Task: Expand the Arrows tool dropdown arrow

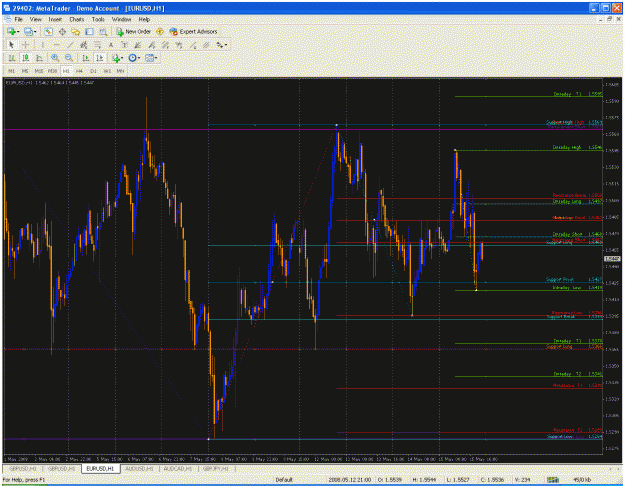Action: coord(226,45)
